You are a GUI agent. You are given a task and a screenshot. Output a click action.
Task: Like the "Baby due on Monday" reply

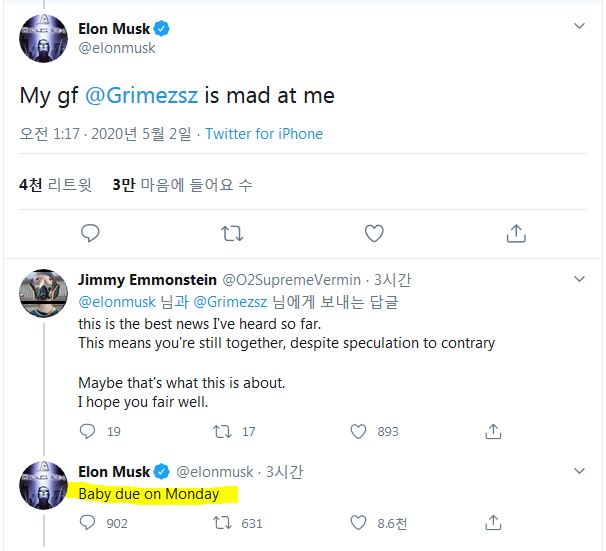point(359,523)
